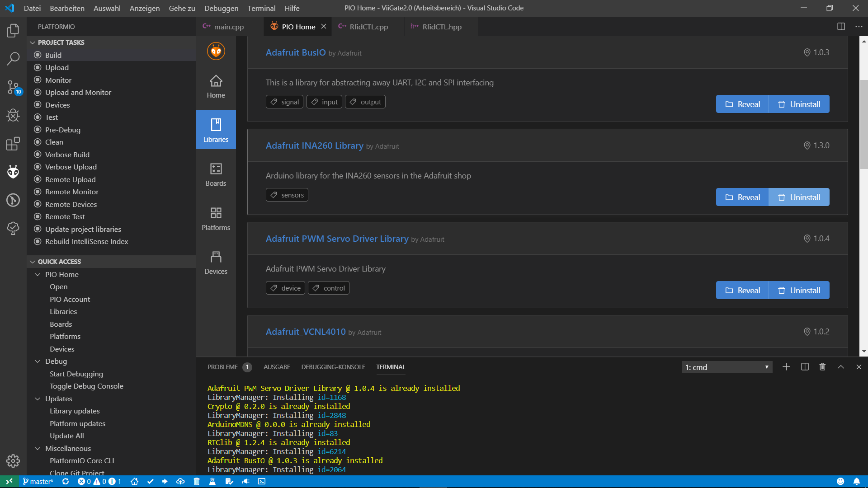Open the PlatformIO alien head sidebar icon
Image resolution: width=868 pixels, height=488 pixels.
(x=13, y=172)
